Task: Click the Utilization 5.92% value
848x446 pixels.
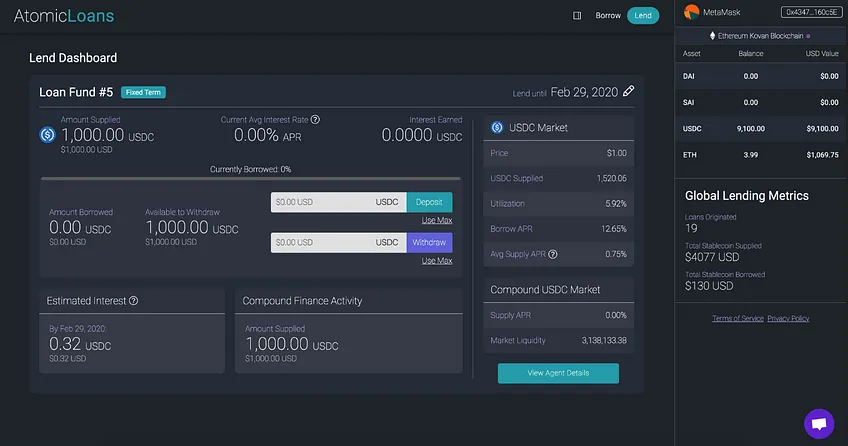Action: (x=616, y=203)
